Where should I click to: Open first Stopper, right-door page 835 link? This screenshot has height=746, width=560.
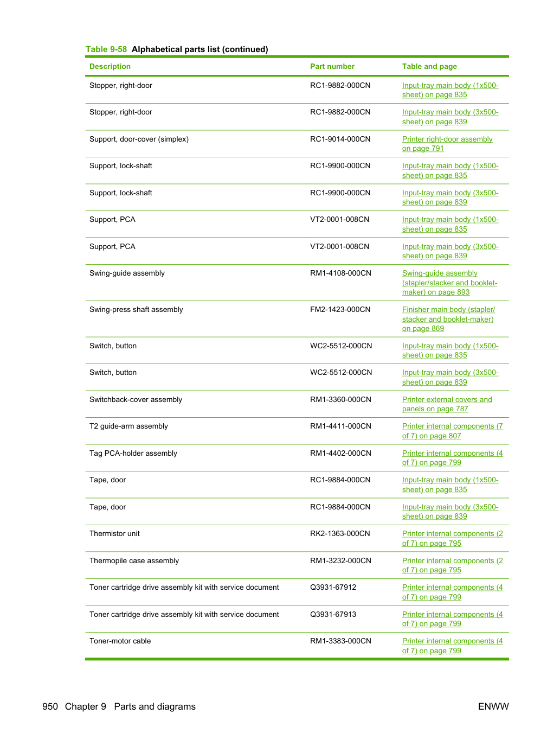click(x=450, y=90)
